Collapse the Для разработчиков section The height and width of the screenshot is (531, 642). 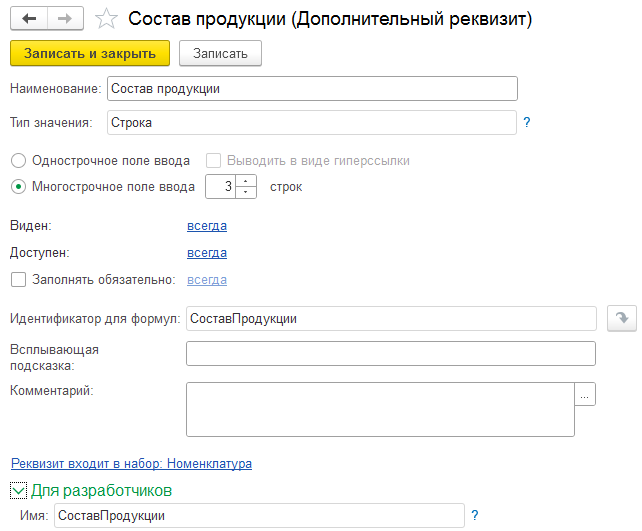pos(18,490)
